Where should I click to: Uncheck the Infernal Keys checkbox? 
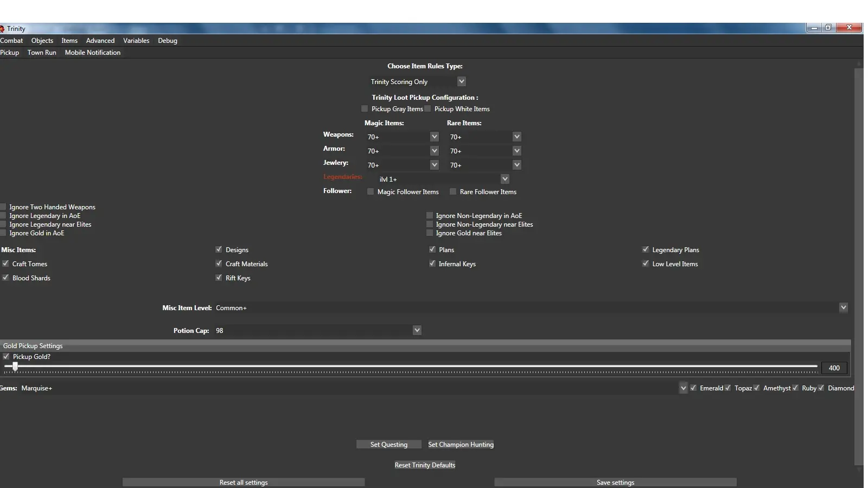tap(432, 264)
